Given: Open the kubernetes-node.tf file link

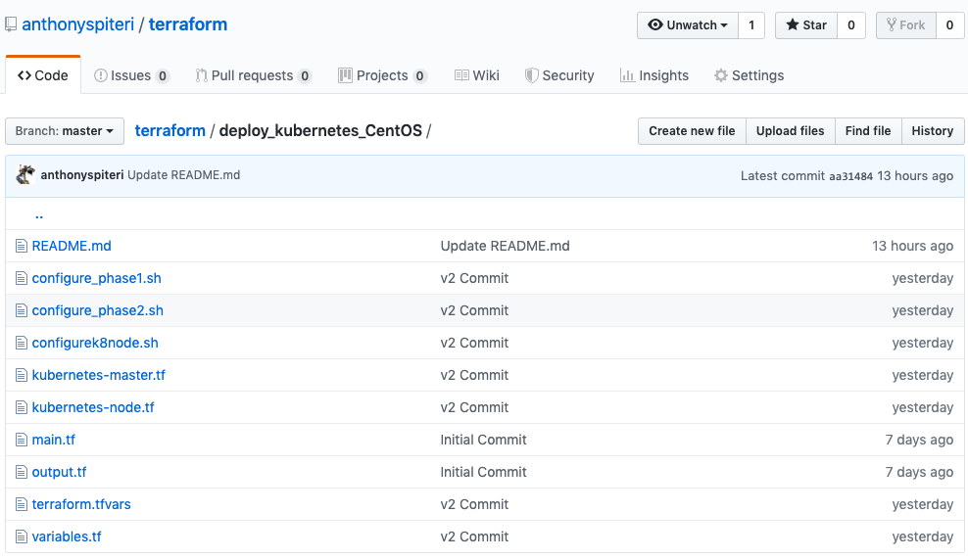Looking at the screenshot, I should [x=93, y=407].
